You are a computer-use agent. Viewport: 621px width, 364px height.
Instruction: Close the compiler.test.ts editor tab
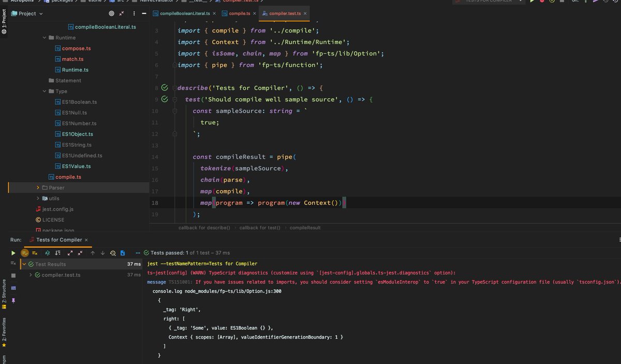(304, 13)
